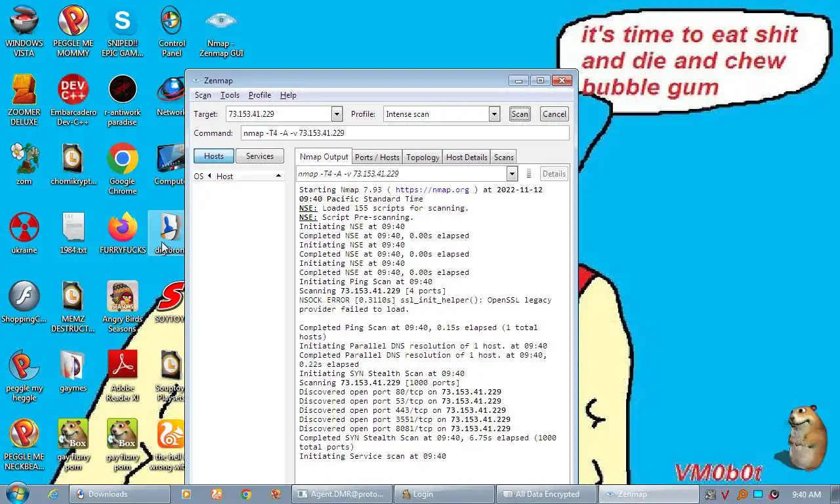840x504 pixels.
Task: Switch to the Topology tab
Action: tap(423, 157)
